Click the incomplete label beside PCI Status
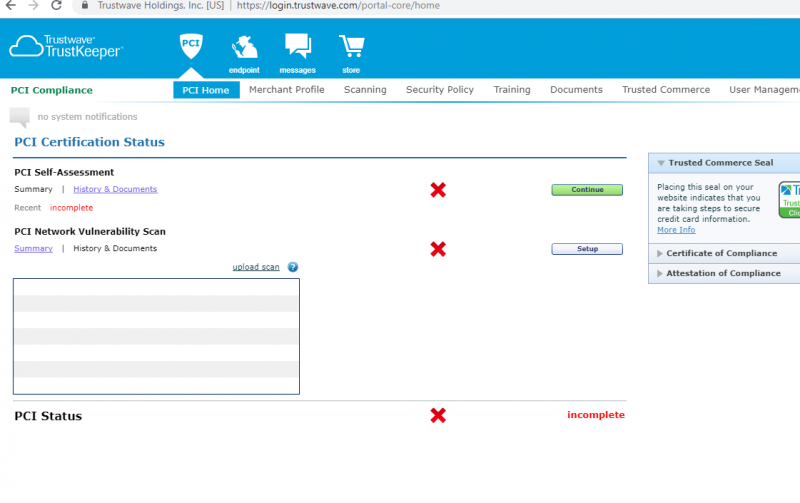This screenshot has width=800, height=503. point(596,415)
